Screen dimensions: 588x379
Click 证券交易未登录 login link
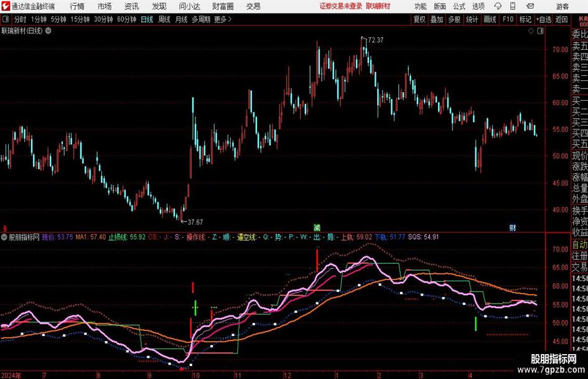(341, 6)
